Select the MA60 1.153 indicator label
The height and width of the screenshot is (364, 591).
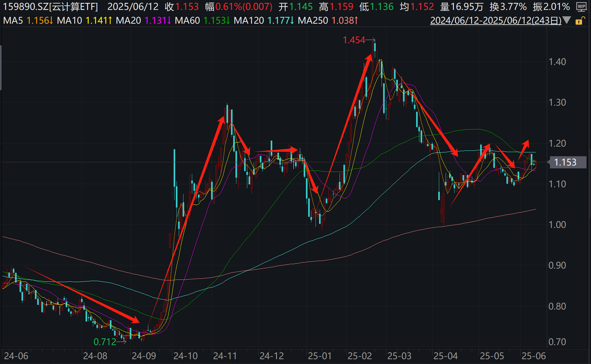point(202,20)
